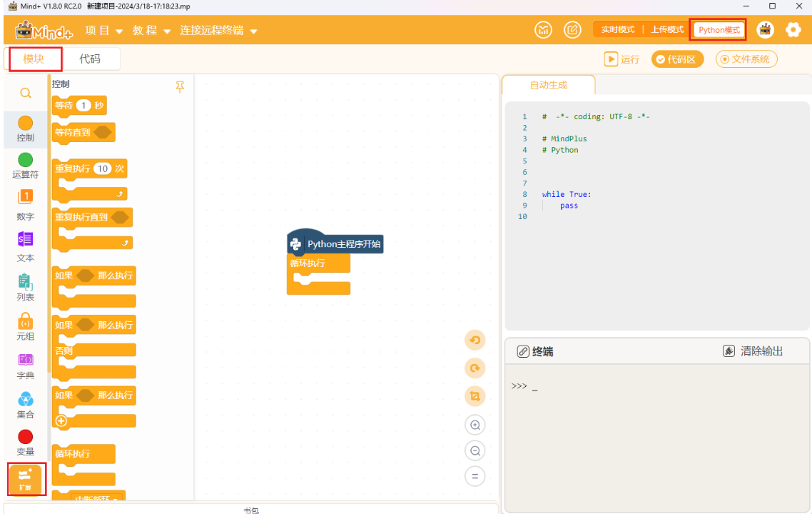
Task: Reset workspace zoom with the equals icon
Action: (475, 476)
